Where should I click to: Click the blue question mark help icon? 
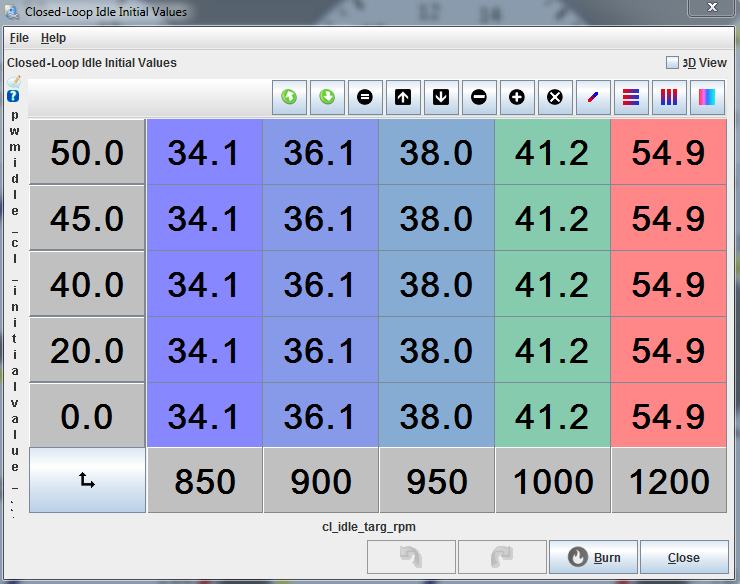pos(14,97)
